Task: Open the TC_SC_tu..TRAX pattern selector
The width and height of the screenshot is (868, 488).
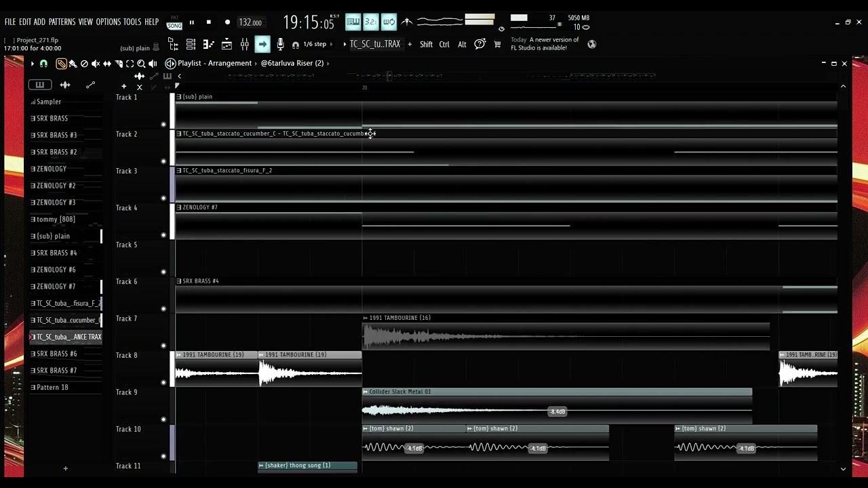Action: 375,44
